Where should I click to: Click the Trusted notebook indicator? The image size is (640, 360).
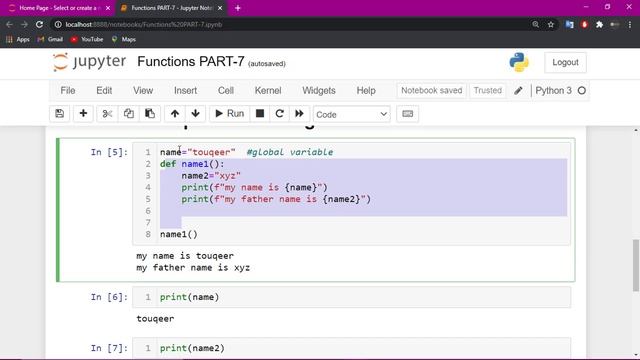pos(488,91)
